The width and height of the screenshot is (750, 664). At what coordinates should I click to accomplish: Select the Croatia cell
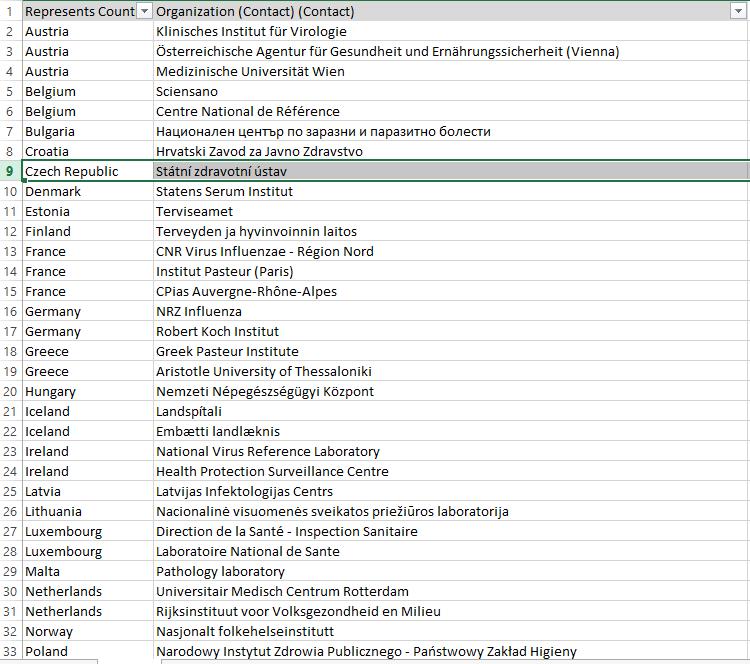(88, 151)
